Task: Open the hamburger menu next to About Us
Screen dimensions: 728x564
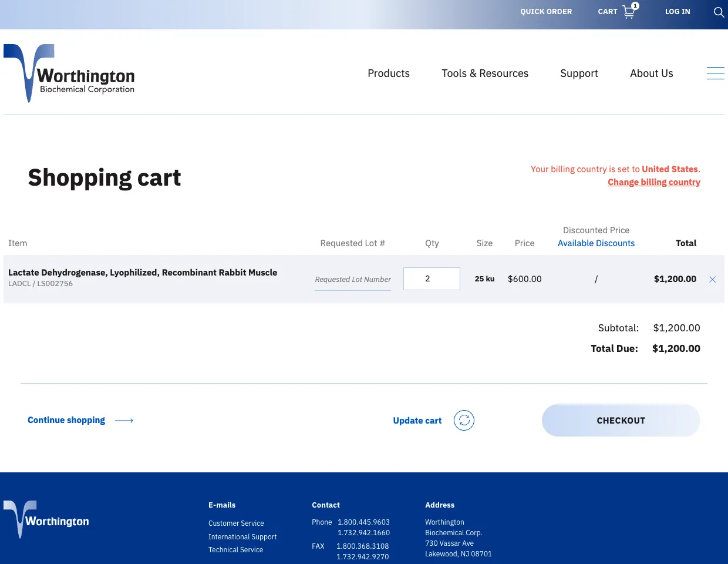Action: (715, 73)
